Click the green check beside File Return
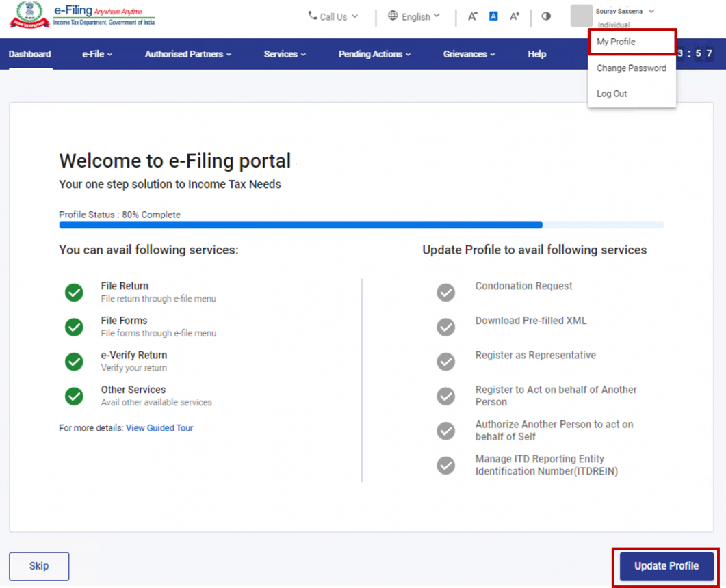The height and width of the screenshot is (588, 726). click(x=74, y=293)
